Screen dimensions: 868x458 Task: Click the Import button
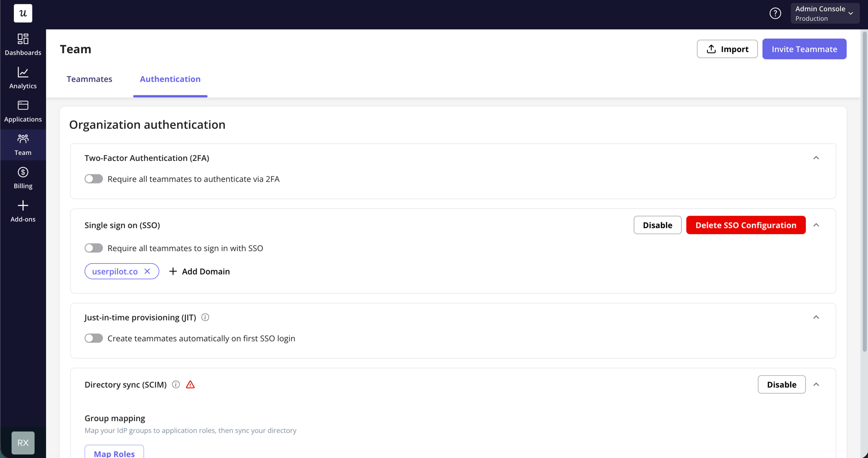(727, 49)
